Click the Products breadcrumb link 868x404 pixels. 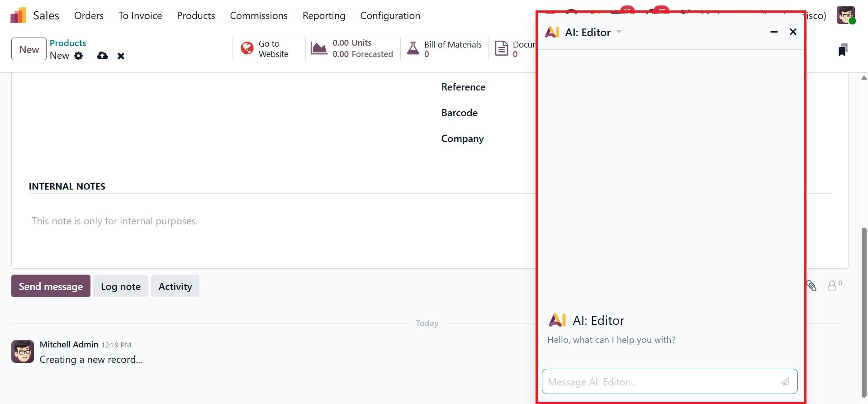point(68,43)
